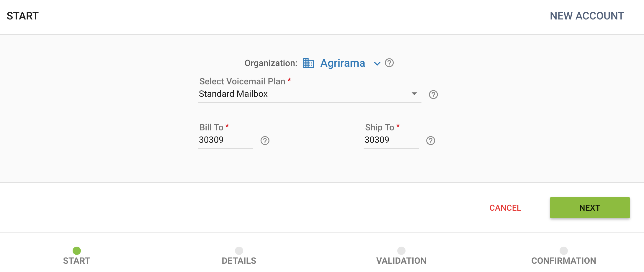The image size is (644, 272).
Task: Select the green START step dot
Action: point(77,251)
